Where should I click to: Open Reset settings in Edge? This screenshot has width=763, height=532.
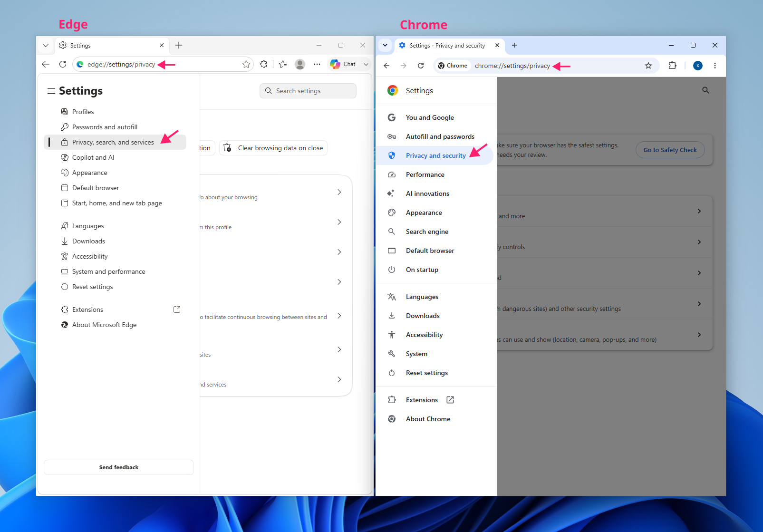(x=115, y=287)
